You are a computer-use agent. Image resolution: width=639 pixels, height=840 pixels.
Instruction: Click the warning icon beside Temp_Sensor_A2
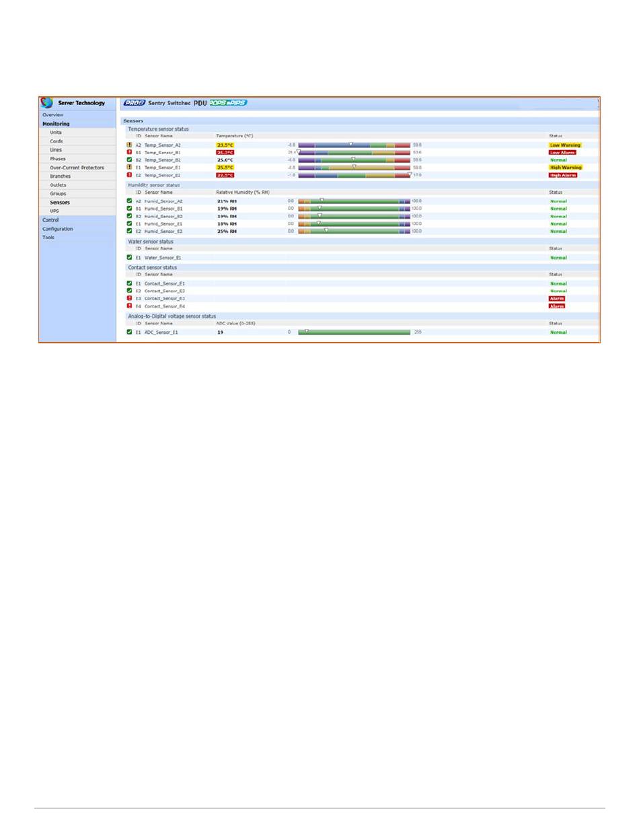click(129, 145)
